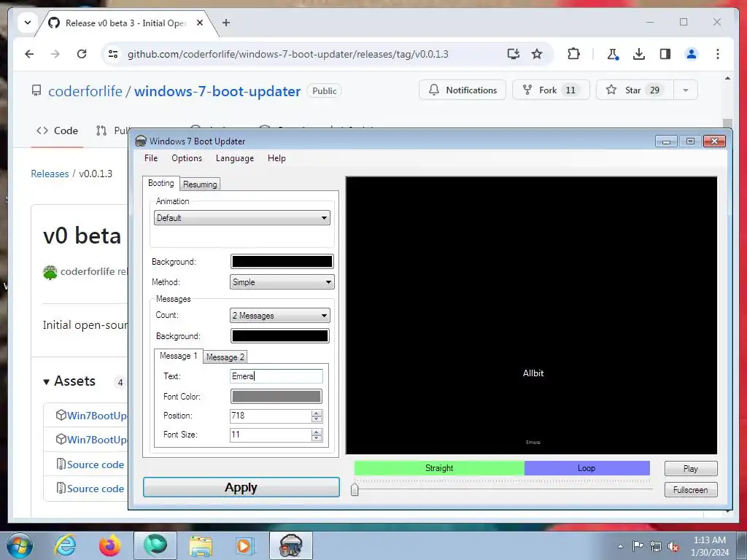Open the File menu in Boot Updater
The height and width of the screenshot is (560, 747).
[x=151, y=158]
